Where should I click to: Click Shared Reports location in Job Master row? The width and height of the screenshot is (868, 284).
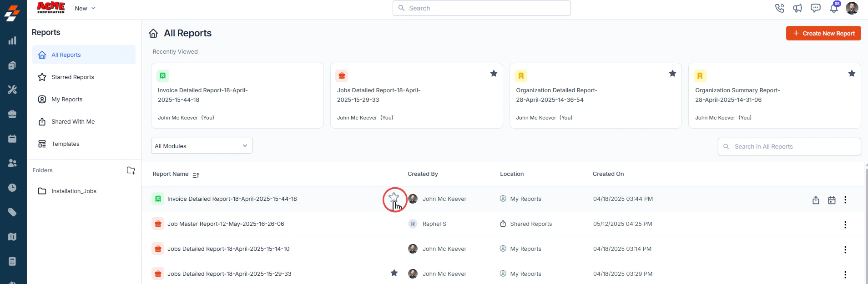point(531,224)
